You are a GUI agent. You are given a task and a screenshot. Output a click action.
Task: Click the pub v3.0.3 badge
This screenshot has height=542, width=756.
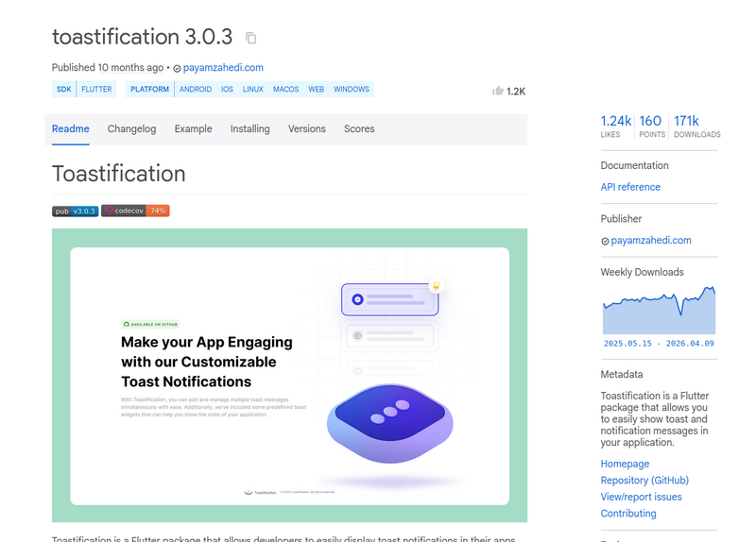click(76, 211)
